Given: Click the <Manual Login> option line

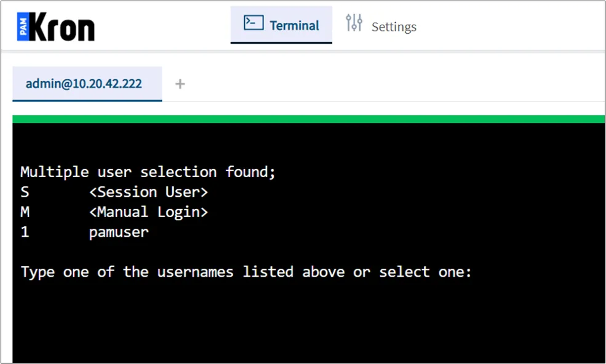Looking at the screenshot, I should 114,212.
